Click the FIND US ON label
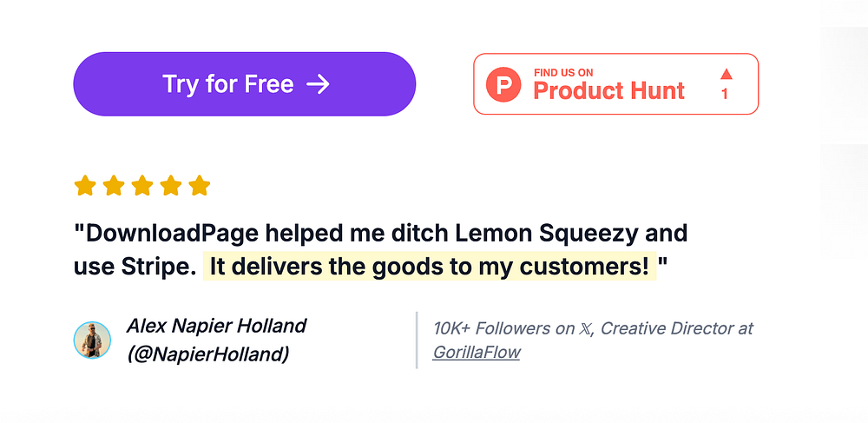 coord(563,73)
